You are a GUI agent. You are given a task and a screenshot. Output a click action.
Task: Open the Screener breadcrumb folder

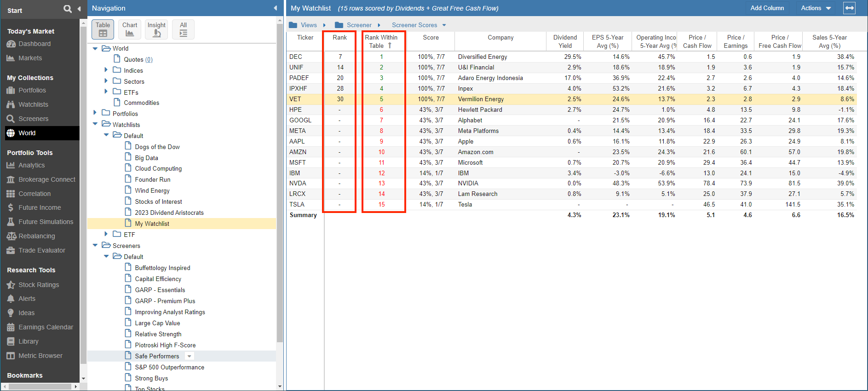(x=353, y=25)
